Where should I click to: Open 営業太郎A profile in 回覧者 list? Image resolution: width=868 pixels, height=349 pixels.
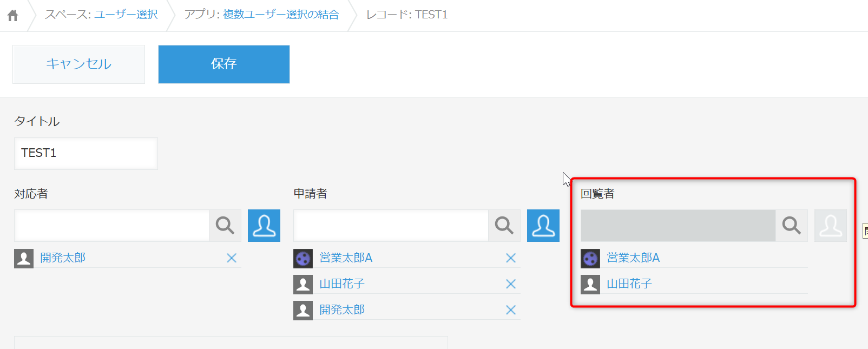(633, 258)
